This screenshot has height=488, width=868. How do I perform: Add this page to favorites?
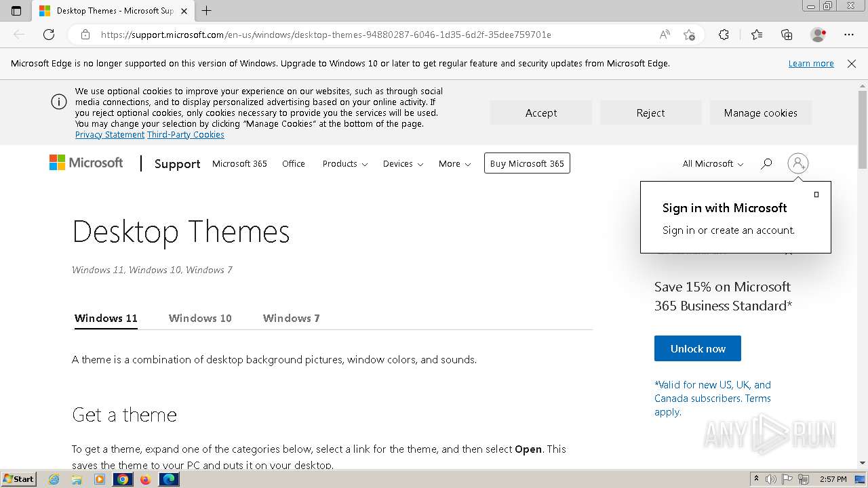(x=689, y=35)
